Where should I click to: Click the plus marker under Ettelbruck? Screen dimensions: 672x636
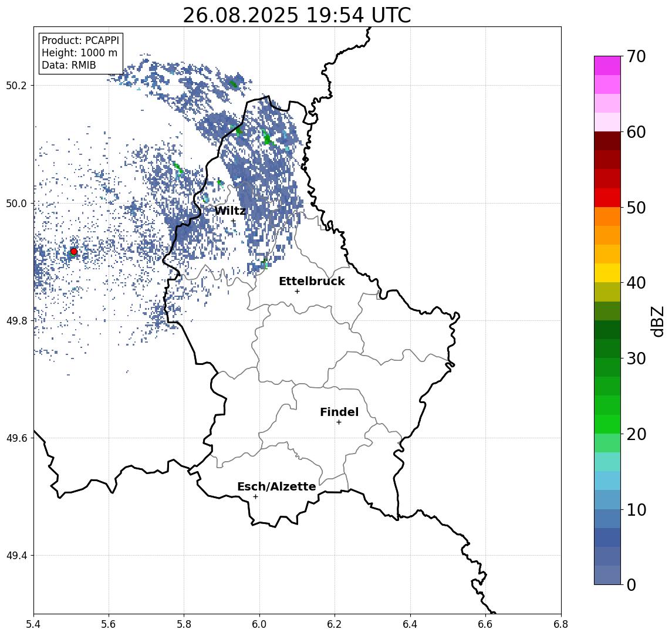[297, 292]
